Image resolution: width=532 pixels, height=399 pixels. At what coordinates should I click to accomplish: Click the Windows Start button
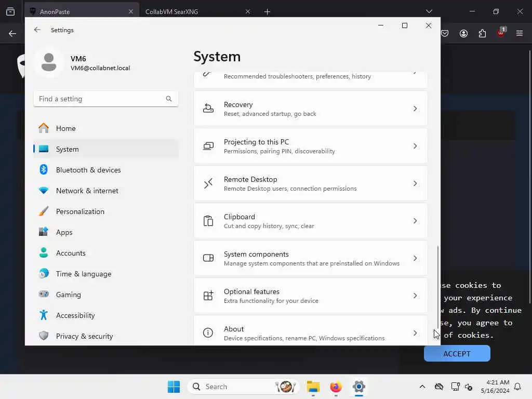[174, 387]
